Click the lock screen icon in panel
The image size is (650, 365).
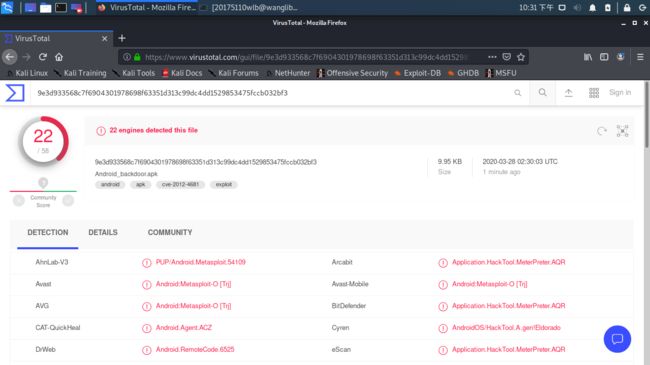click(627, 7)
